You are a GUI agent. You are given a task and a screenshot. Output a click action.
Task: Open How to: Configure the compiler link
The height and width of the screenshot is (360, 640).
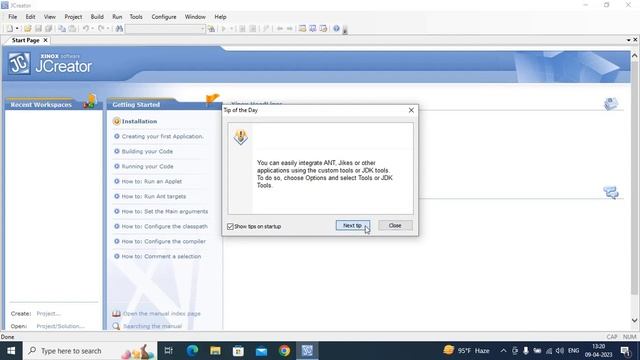coord(163,241)
